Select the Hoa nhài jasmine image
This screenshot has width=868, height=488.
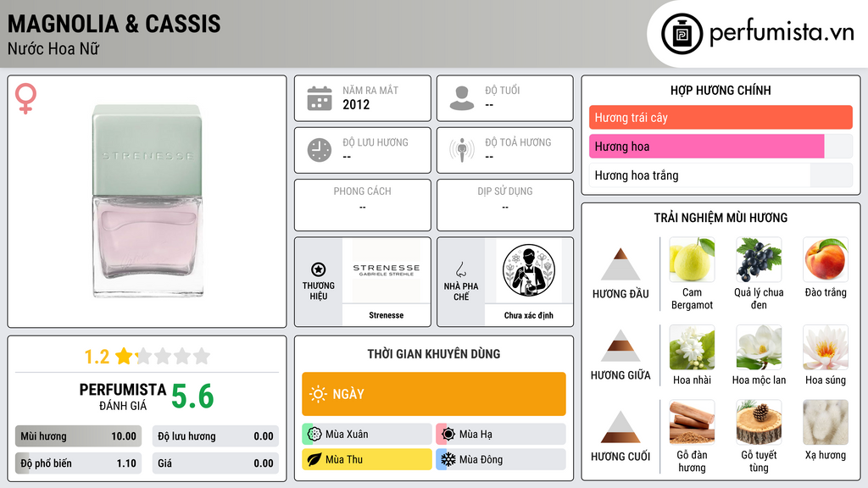[x=692, y=347]
